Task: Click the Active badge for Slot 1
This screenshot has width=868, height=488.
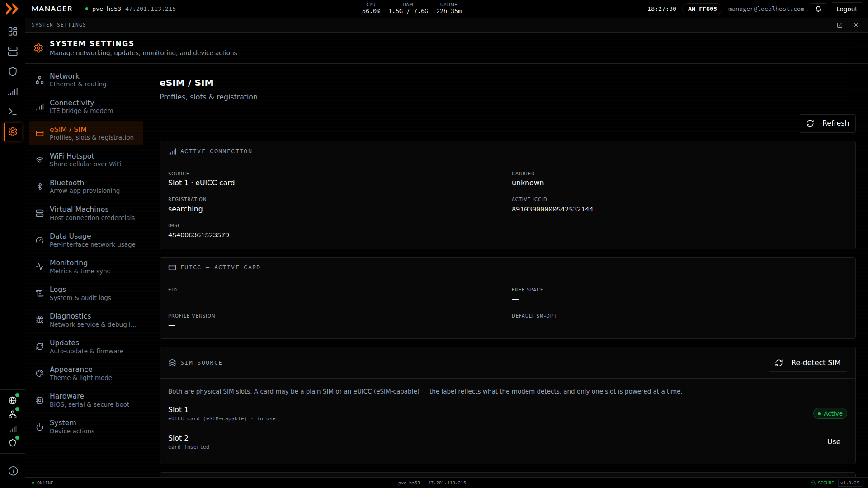Action: [x=830, y=413]
